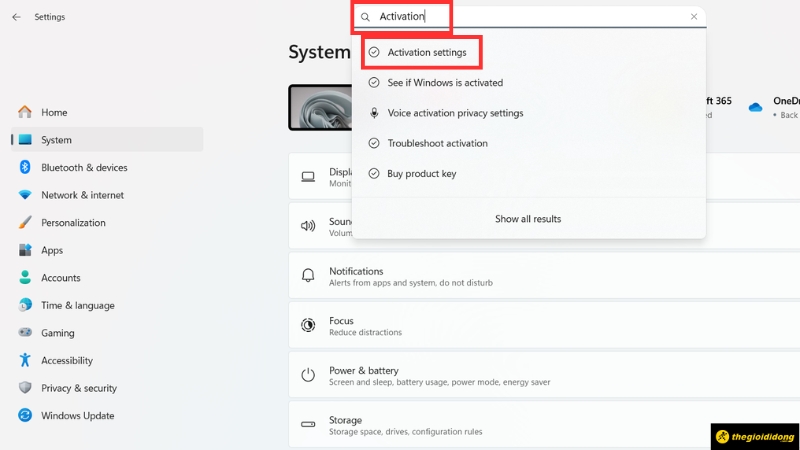Go back with the Settings back arrow
This screenshot has width=800, height=450.
coord(16,17)
